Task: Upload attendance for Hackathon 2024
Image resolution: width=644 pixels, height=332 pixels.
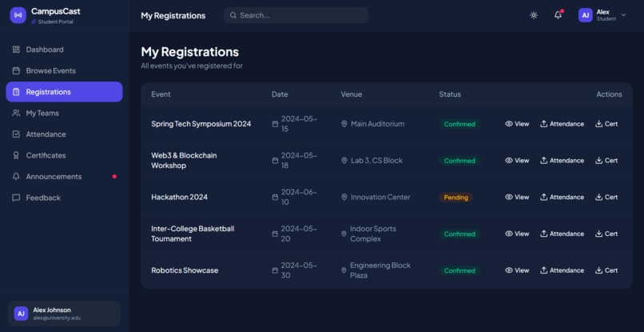Action: pyautogui.click(x=562, y=197)
